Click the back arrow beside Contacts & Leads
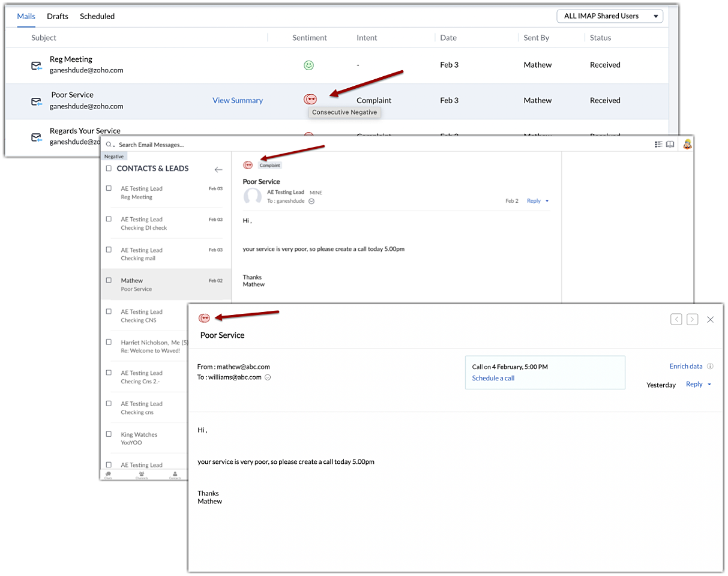Viewport: 728px width, 576px height. [218, 169]
